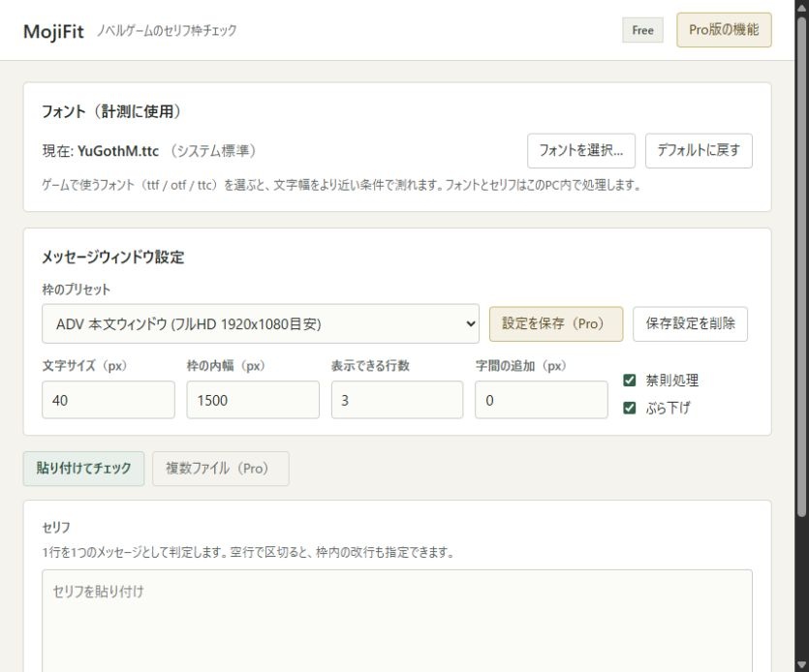Click the 字間の追加 (px) input

point(542,400)
